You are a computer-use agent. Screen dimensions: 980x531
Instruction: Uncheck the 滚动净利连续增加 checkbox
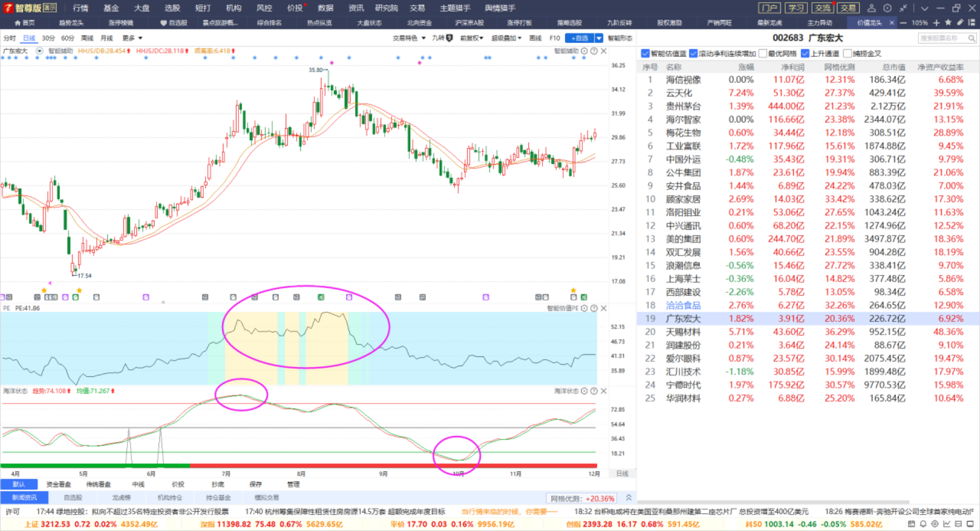click(x=693, y=53)
